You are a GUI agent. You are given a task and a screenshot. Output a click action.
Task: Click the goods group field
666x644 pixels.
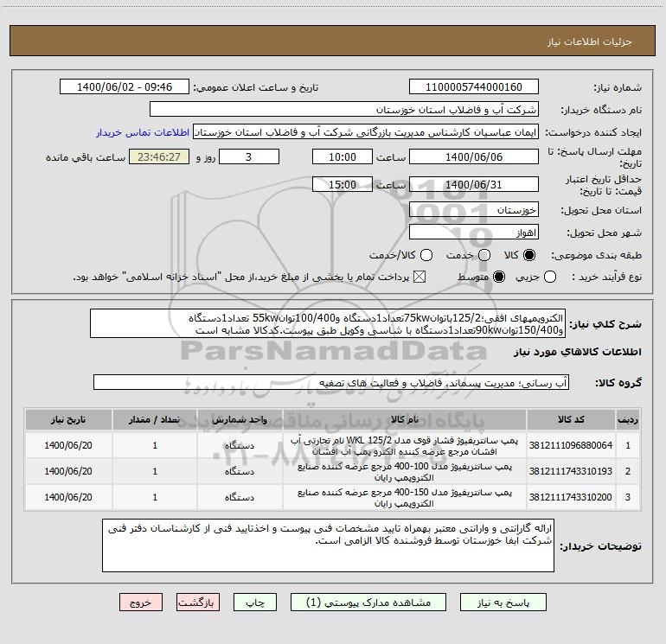coord(331,382)
